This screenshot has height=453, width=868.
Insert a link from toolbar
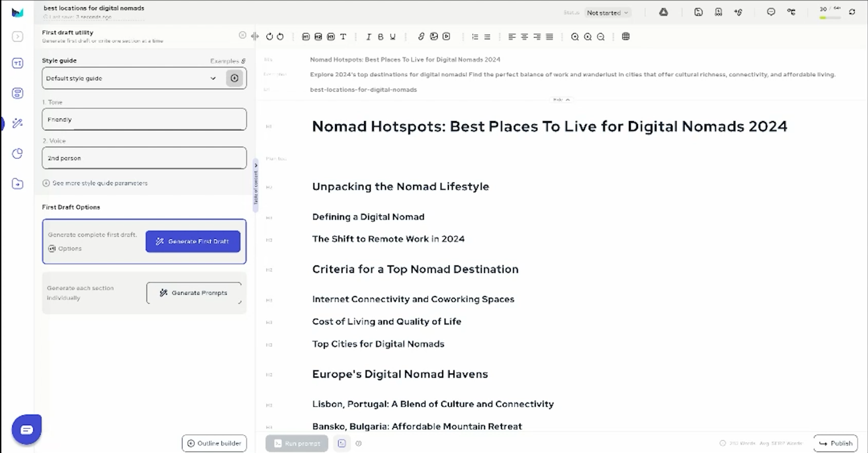[421, 37]
